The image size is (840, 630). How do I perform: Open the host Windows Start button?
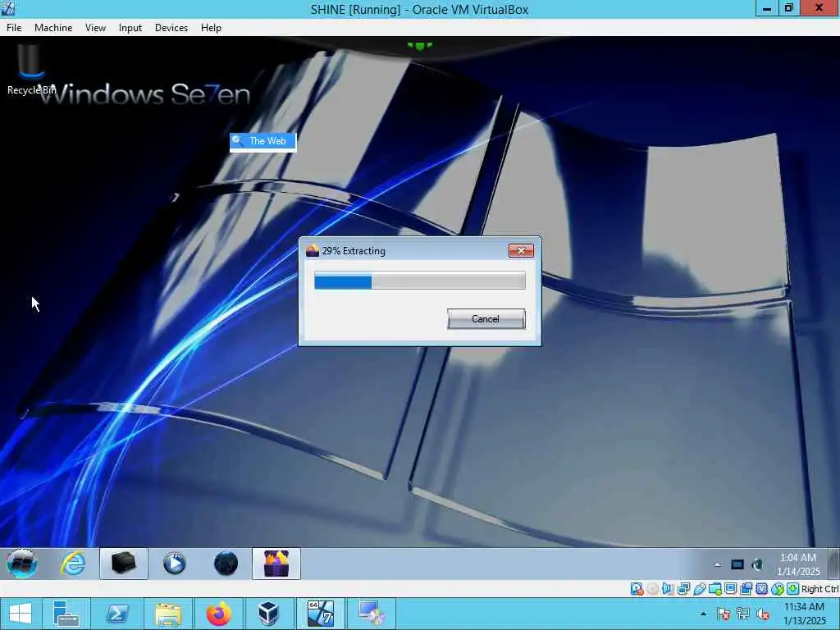pyautogui.click(x=21, y=614)
